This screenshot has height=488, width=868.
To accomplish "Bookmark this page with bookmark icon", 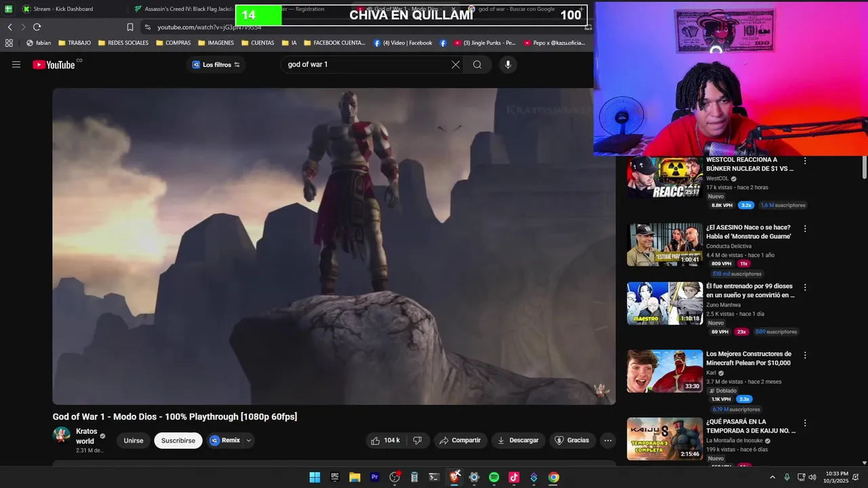I will tap(130, 27).
